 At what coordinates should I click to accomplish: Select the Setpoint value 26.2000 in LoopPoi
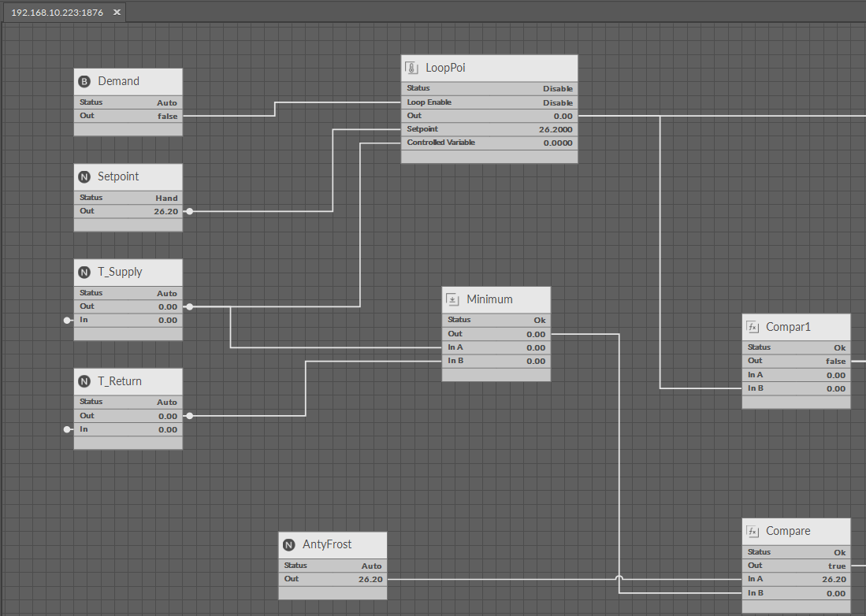click(x=556, y=129)
